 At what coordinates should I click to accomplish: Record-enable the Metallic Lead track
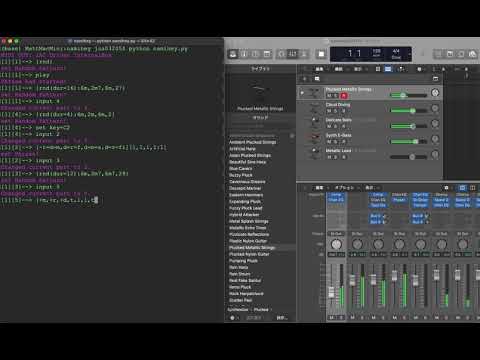click(344, 157)
